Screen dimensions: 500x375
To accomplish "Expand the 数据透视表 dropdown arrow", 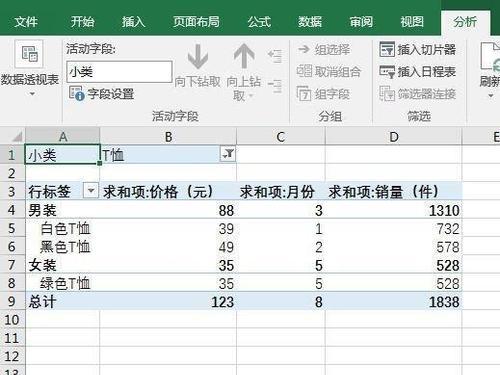I will [x=32, y=94].
